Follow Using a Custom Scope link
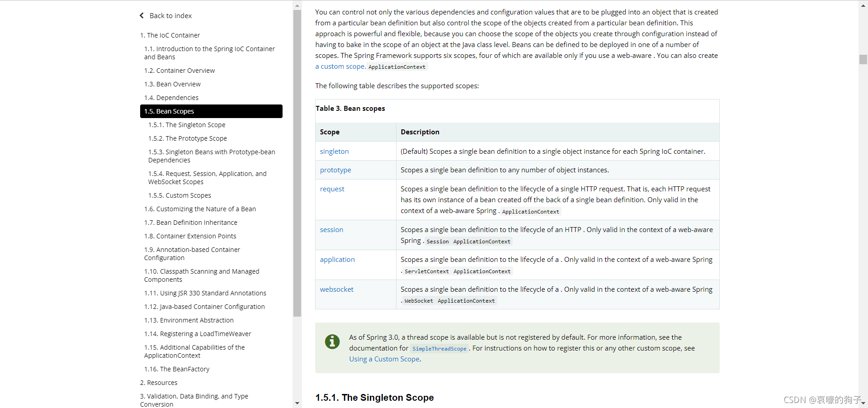Image resolution: width=868 pixels, height=408 pixels. 384,359
